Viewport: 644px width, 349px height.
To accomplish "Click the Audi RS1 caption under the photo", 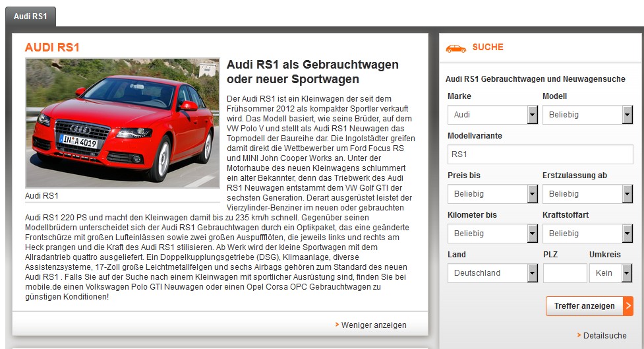I will point(42,196).
